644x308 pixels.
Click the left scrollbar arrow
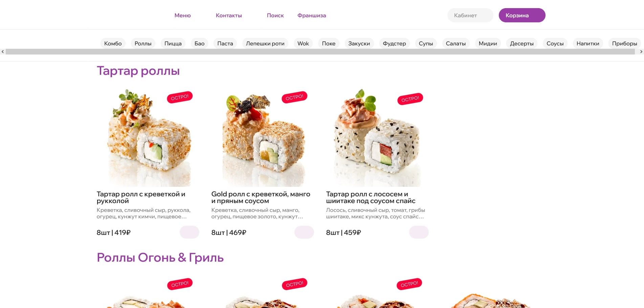pos(3,52)
